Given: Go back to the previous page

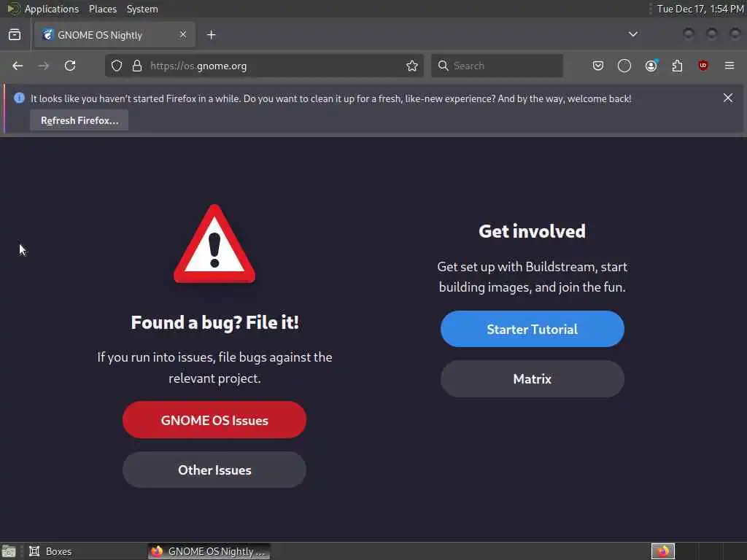Looking at the screenshot, I should 18,66.
